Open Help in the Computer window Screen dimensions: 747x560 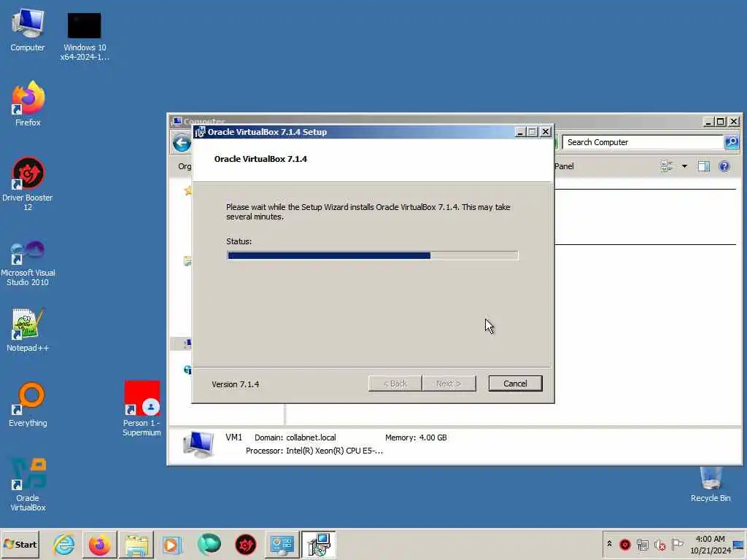(x=724, y=166)
